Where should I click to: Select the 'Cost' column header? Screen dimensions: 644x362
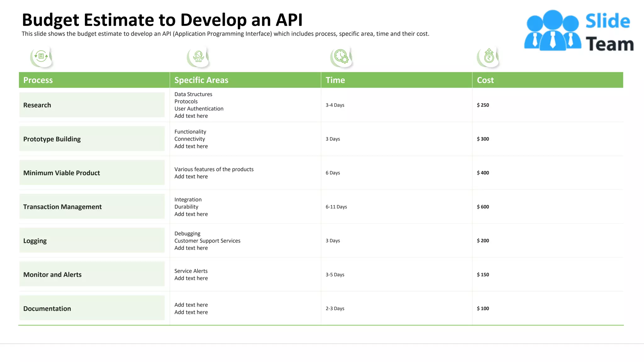pos(485,80)
